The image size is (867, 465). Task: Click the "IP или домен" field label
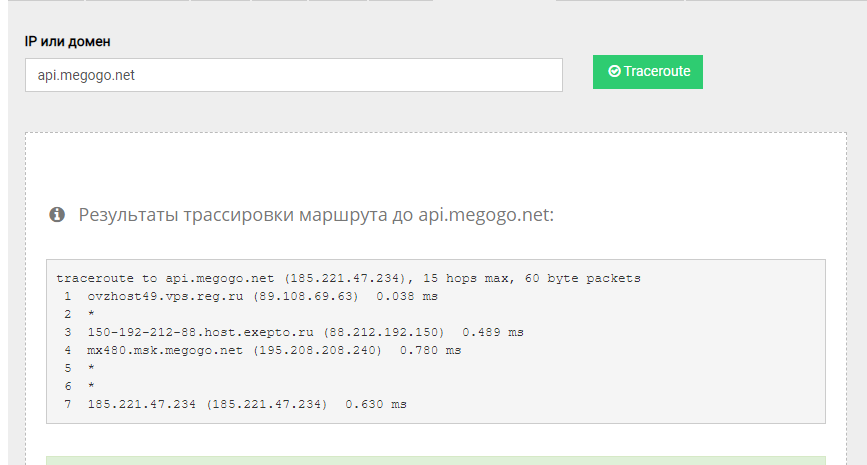68,41
